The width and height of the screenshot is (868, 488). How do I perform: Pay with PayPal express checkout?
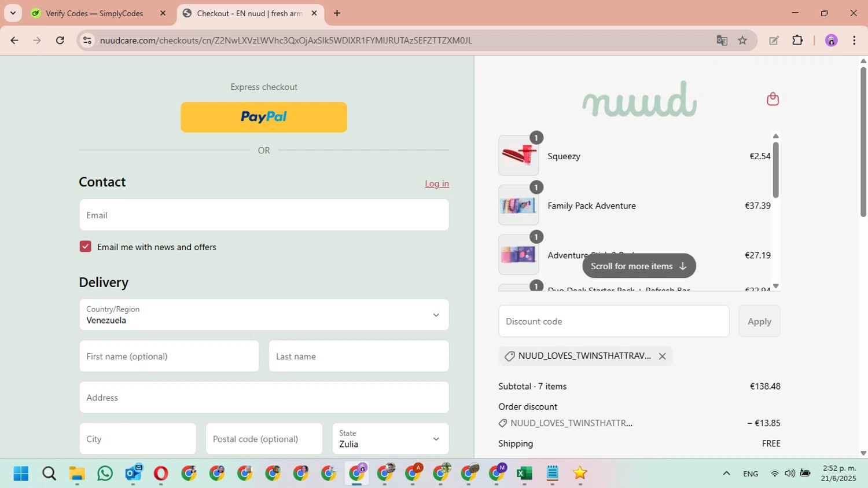(x=264, y=117)
